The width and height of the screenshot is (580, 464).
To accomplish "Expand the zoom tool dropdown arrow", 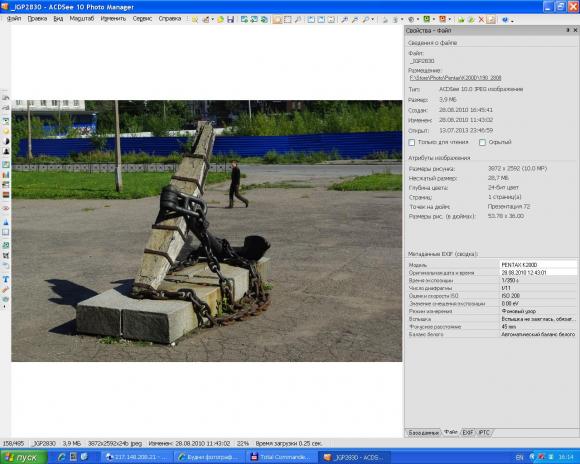I will pos(372,20).
